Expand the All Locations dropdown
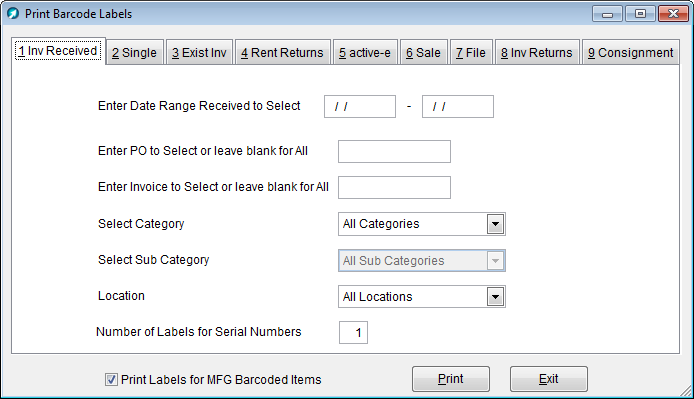The height and width of the screenshot is (399, 694). pyautogui.click(x=495, y=297)
